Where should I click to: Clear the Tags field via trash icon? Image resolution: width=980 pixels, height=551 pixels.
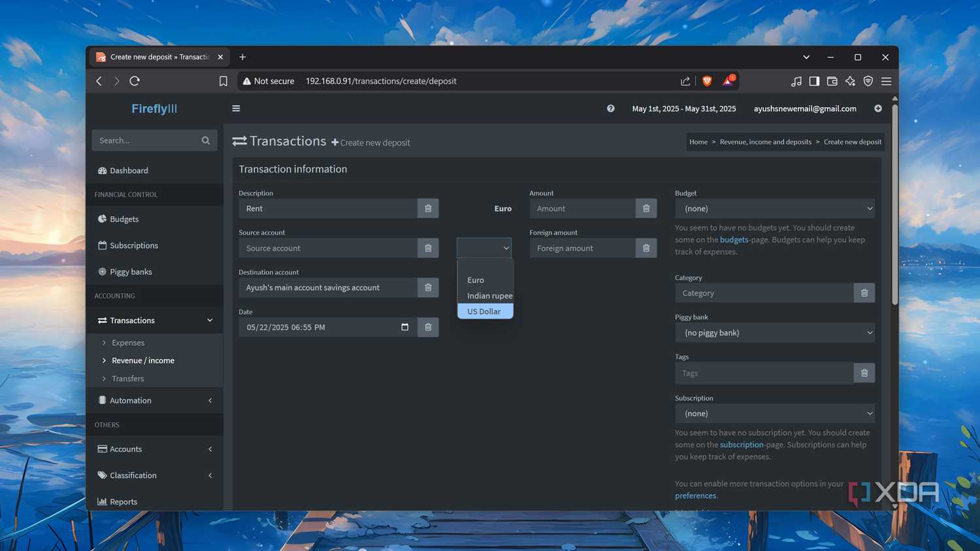[x=864, y=373]
